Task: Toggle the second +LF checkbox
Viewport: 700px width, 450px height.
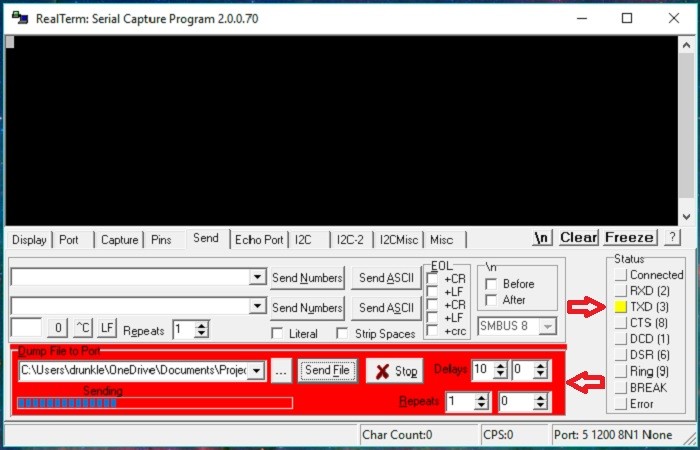Action: [x=432, y=318]
